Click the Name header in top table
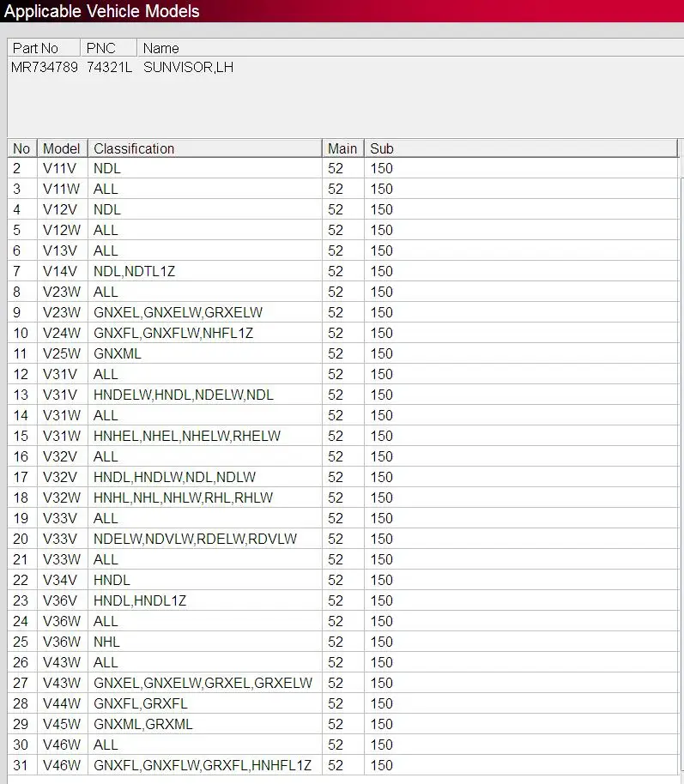 410,48
